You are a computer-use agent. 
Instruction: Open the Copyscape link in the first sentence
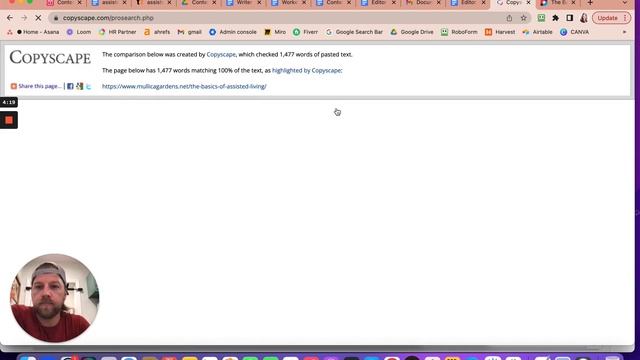pos(221,54)
